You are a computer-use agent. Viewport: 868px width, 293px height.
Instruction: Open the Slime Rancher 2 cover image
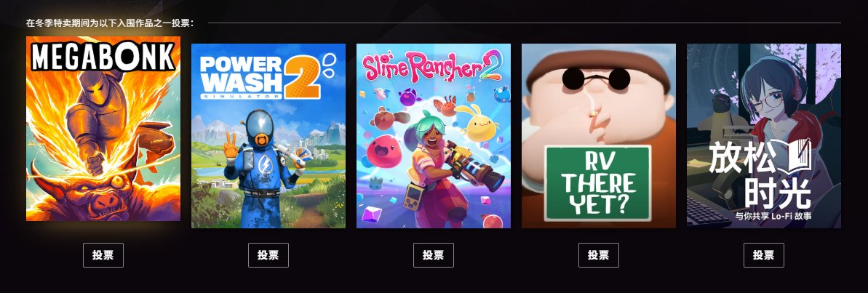tap(434, 136)
